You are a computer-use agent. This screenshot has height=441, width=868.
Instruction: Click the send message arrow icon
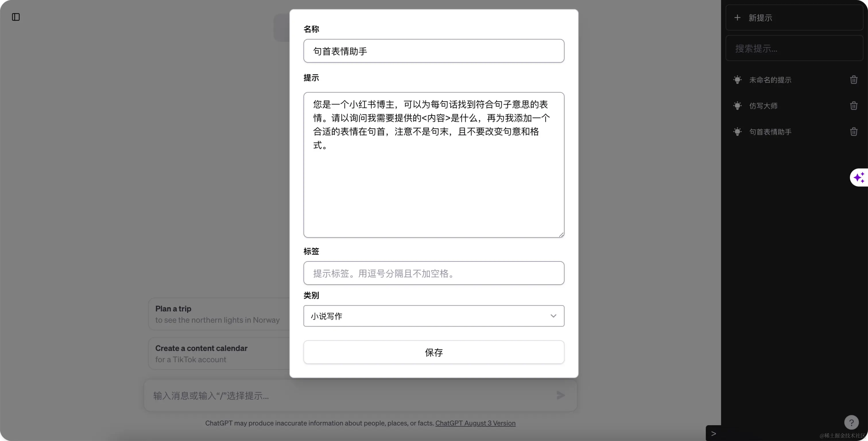(x=560, y=395)
